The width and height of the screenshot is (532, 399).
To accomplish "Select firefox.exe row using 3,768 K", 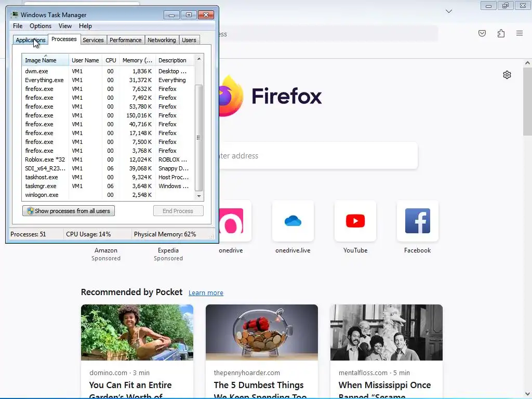I will [109, 151].
